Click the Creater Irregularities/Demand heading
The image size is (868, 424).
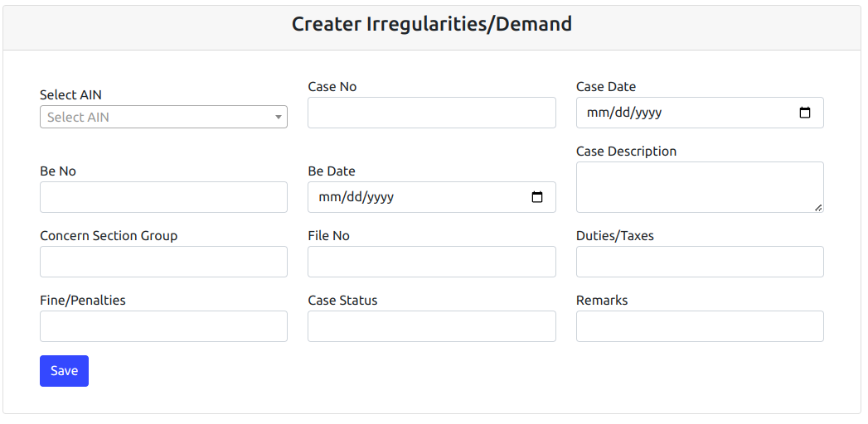pyautogui.click(x=432, y=24)
